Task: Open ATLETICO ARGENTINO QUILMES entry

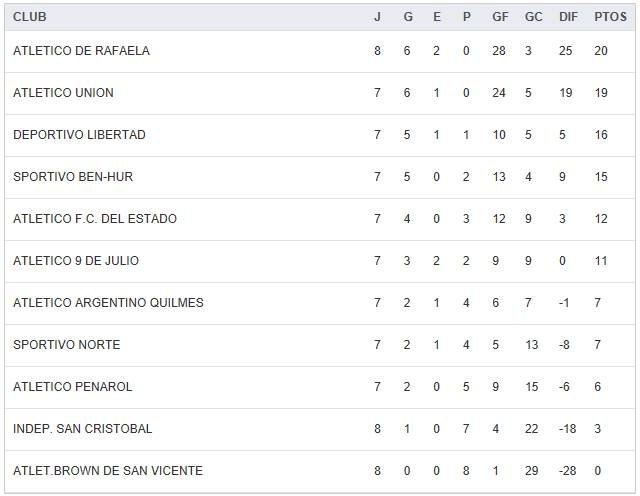Action: (x=108, y=303)
